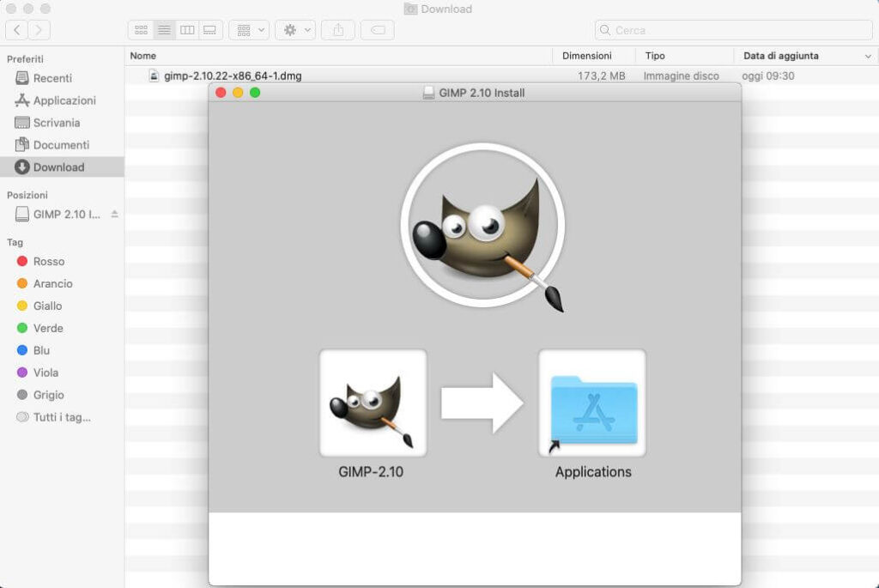Eject the GIMP 2.10 volume

(x=114, y=214)
